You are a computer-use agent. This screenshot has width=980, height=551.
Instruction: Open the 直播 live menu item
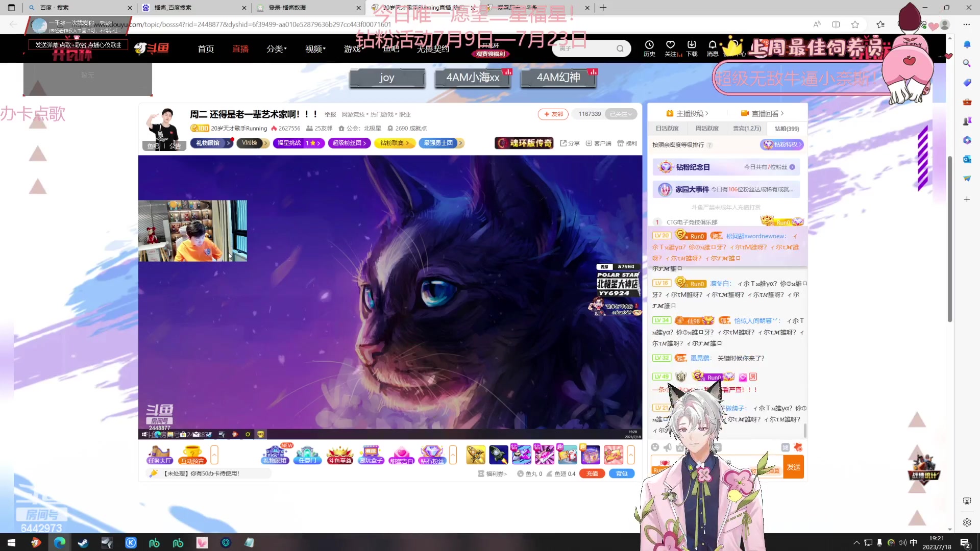(x=240, y=49)
